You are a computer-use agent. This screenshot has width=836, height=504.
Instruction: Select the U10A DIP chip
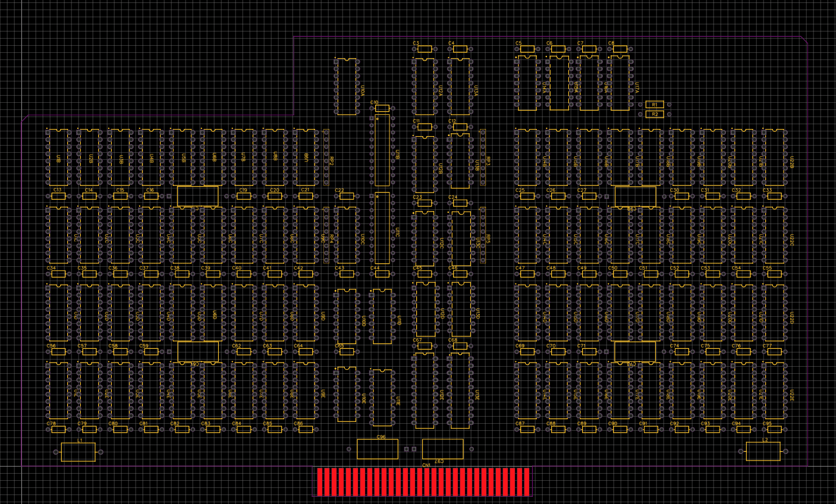(x=347, y=87)
